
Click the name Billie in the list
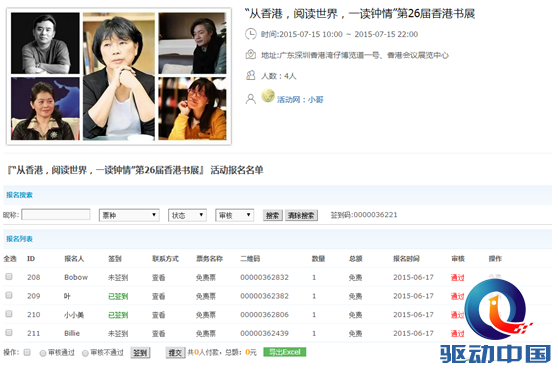[72, 333]
